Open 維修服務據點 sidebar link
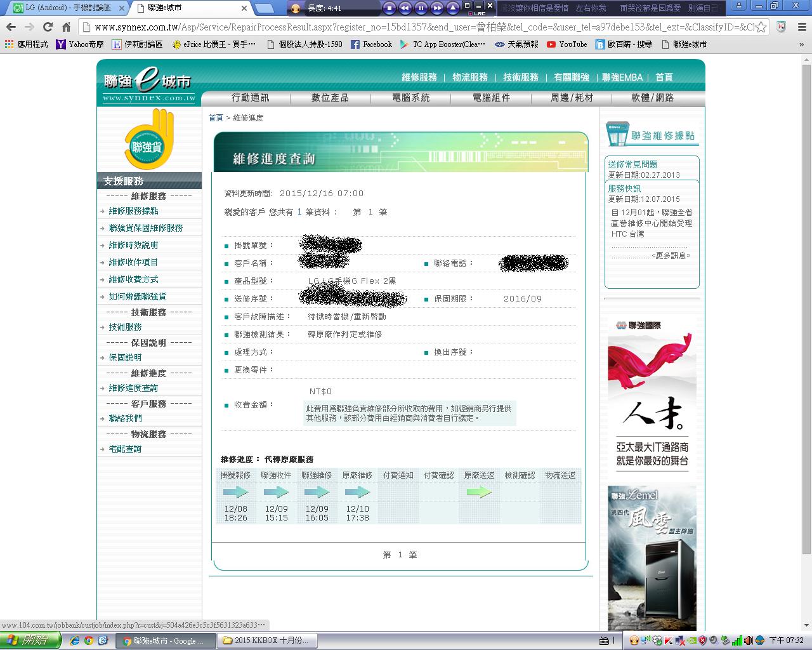The image size is (812, 650). (x=133, y=211)
